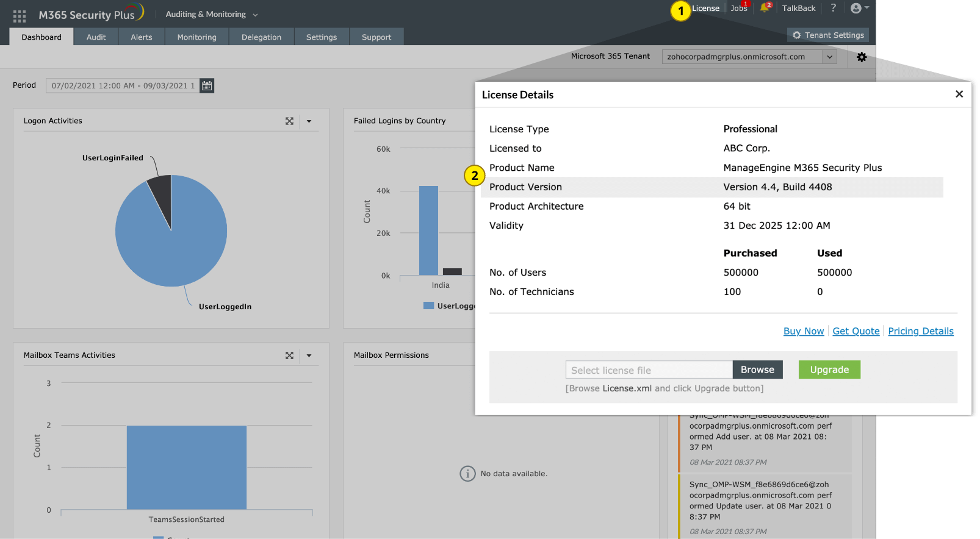Screen dimensions: 980x539
Task: Click the TalkBack link
Action: pos(799,9)
